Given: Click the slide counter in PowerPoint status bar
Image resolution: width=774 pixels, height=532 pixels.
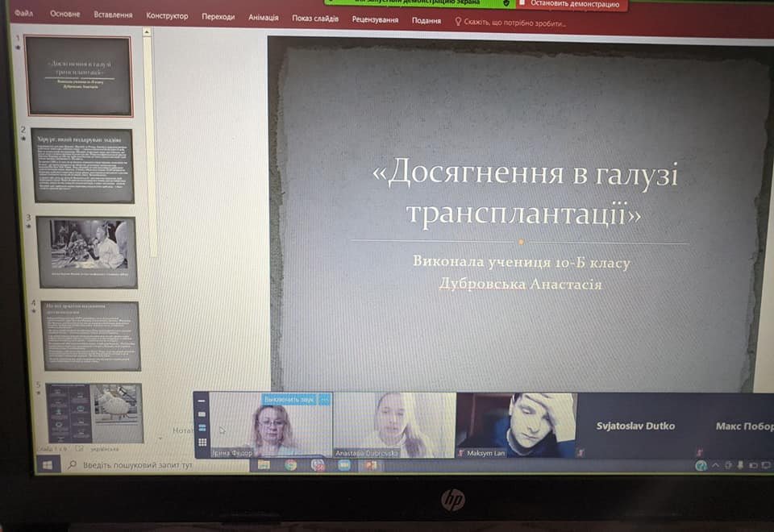Looking at the screenshot, I should coord(52,449).
